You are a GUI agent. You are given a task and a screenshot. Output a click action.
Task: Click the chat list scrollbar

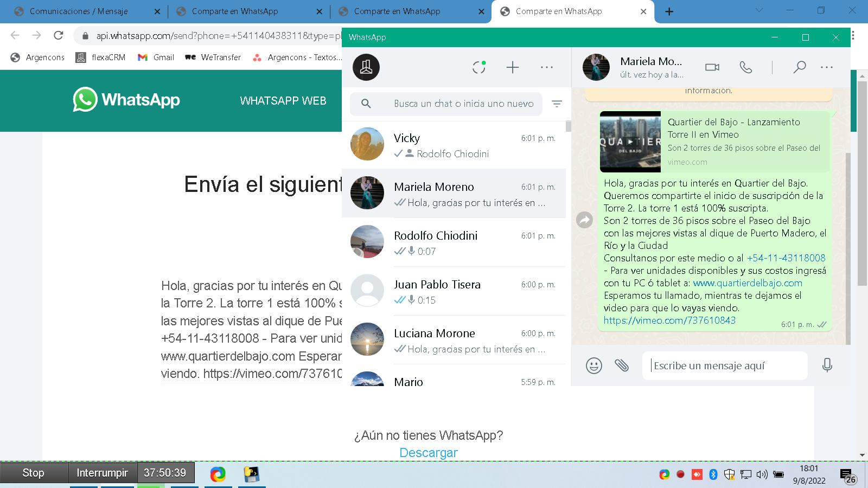tap(569, 126)
